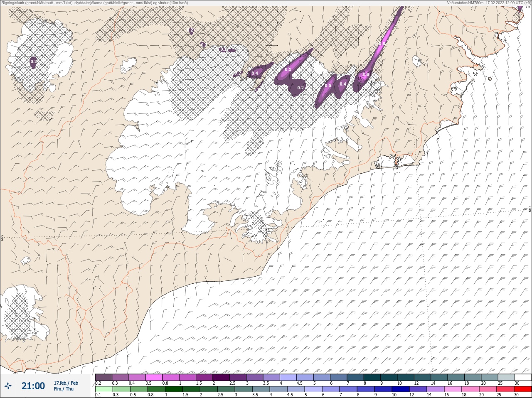Select the dark teal 10 swatch in the snow row
Viewport: 532px width, 398px height.
406,377
